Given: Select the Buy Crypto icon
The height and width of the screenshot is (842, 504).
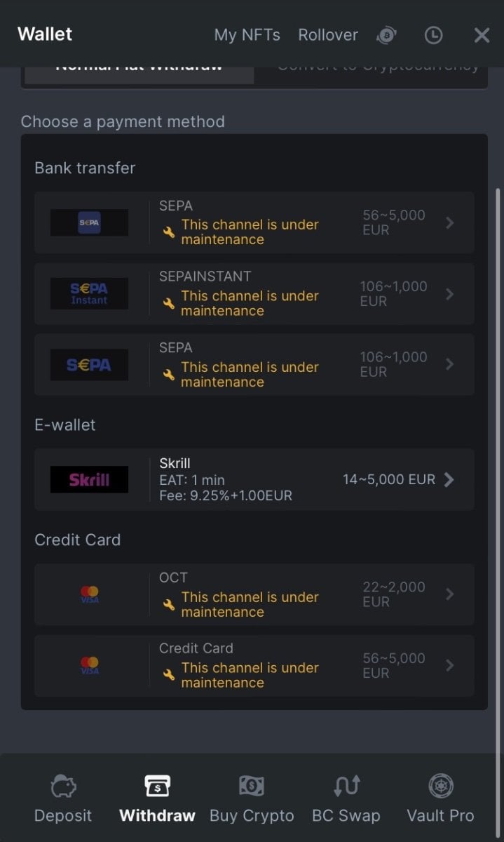Looking at the screenshot, I should (252, 787).
